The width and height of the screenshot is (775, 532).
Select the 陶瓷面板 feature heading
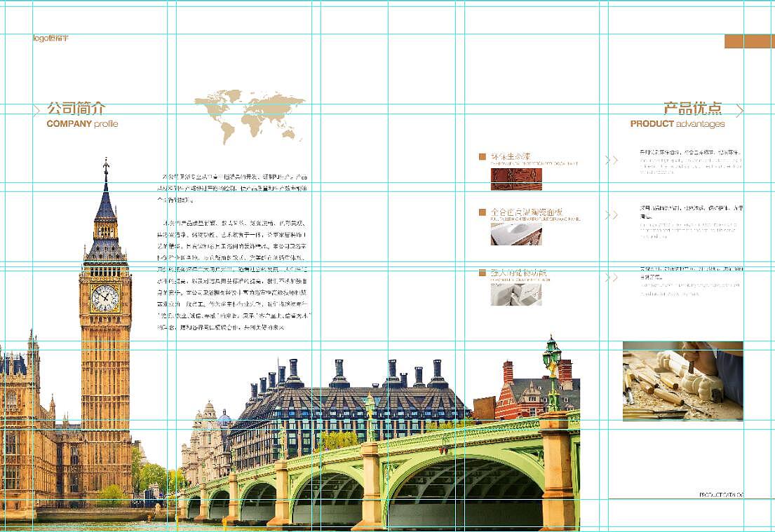coord(527,212)
